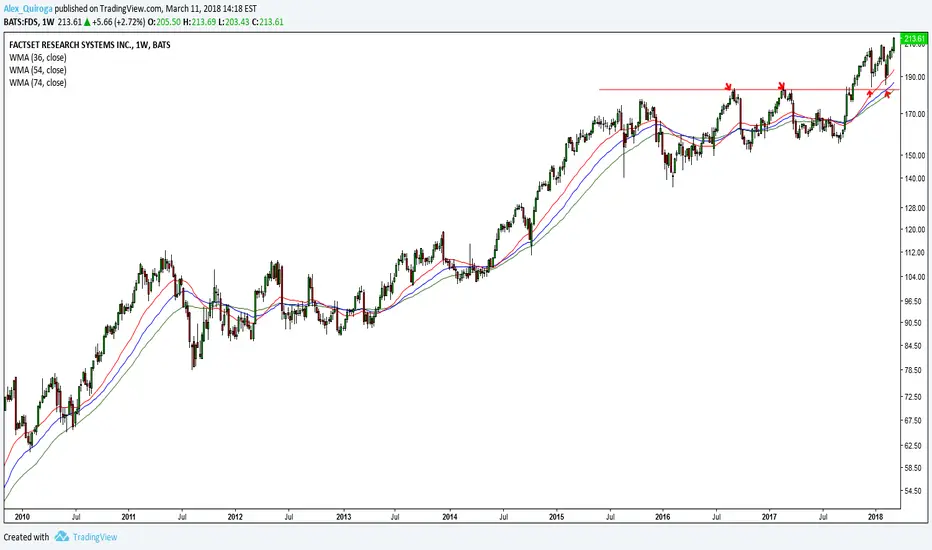Click the 2016 label on time axis
The image size is (932, 550).
[x=663, y=517]
